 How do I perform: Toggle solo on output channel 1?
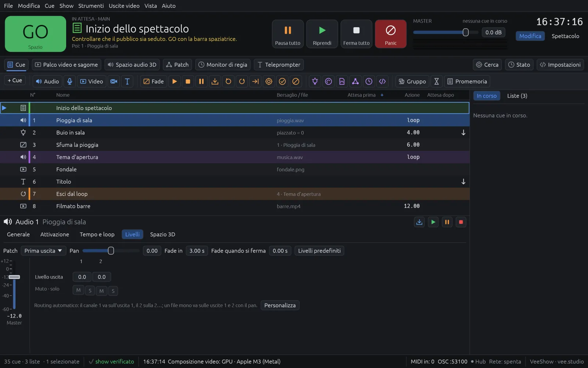click(90, 291)
